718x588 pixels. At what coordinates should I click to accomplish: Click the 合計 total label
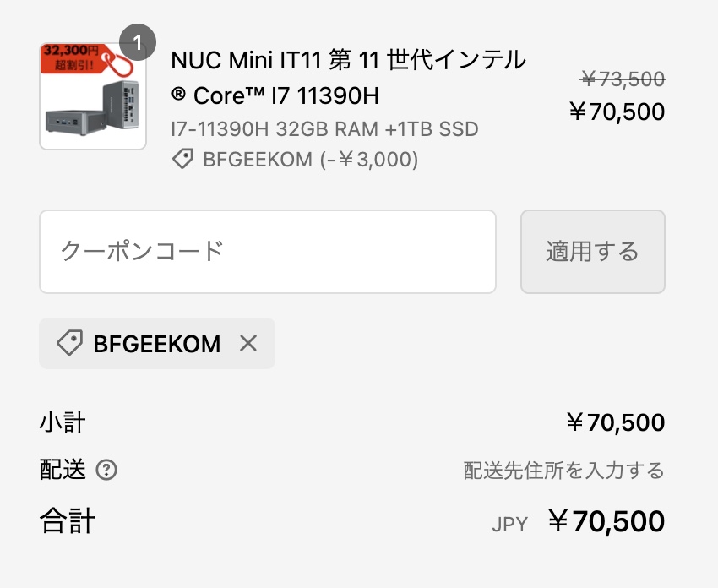[68, 521]
